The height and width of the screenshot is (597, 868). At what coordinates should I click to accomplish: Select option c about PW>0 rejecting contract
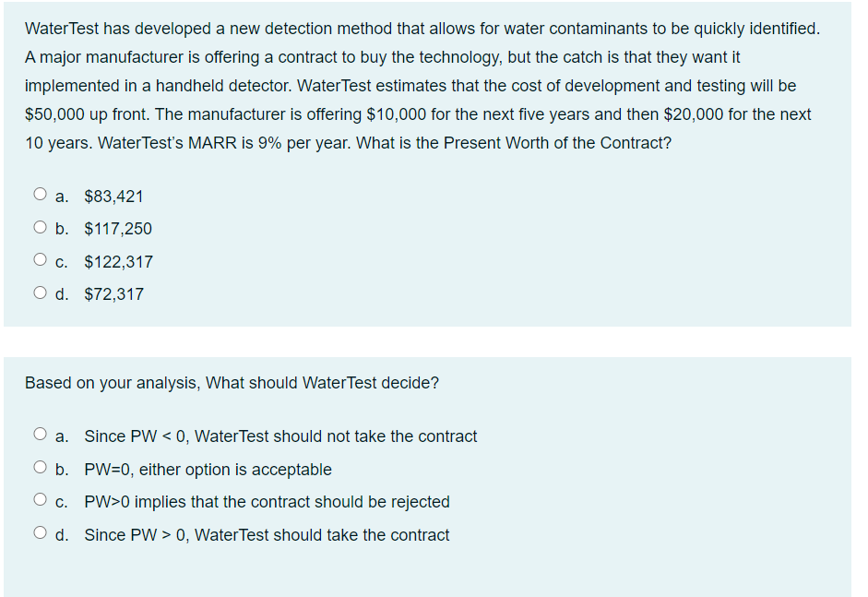click(41, 498)
